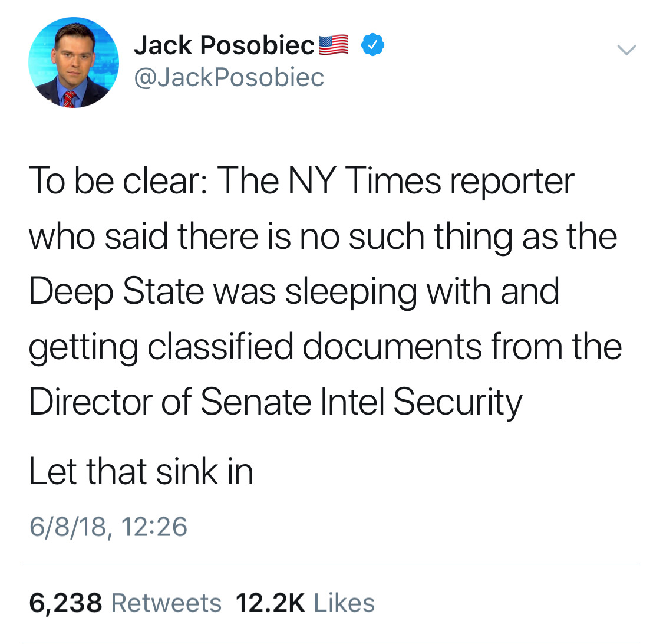
Task: Click the divider line above the retweet stats
Action: (331, 564)
